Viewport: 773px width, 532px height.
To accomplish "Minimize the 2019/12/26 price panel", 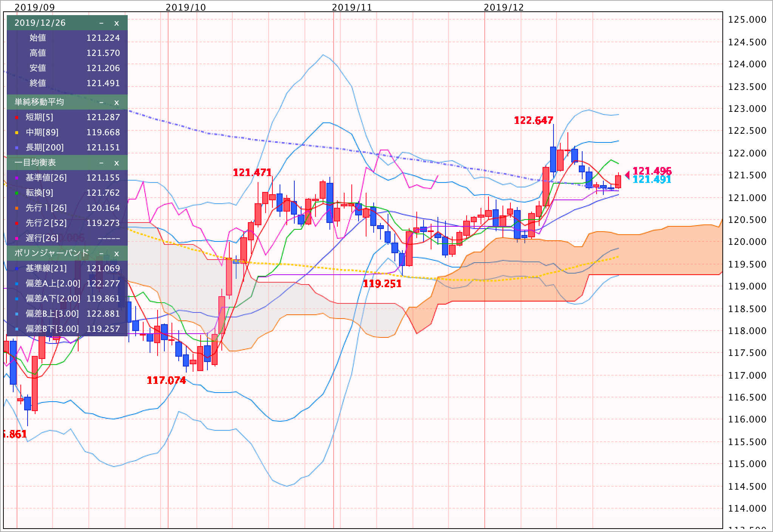I will coord(101,23).
